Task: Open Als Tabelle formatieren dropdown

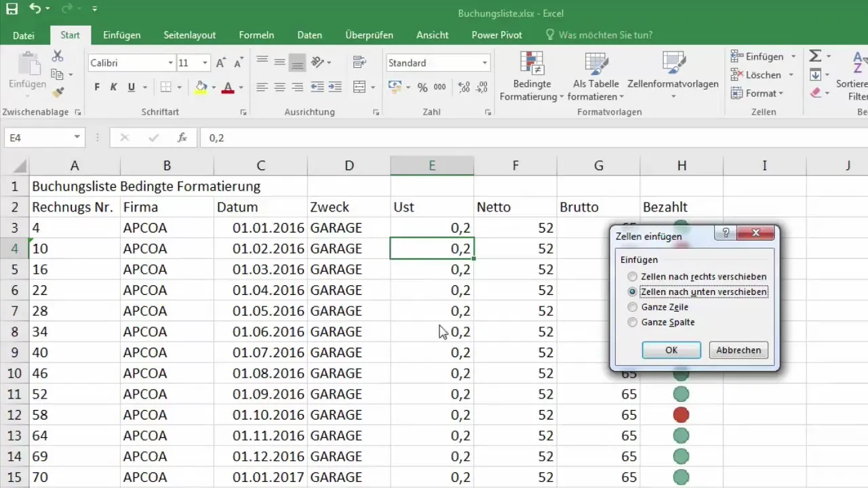Action: pyautogui.click(x=596, y=77)
